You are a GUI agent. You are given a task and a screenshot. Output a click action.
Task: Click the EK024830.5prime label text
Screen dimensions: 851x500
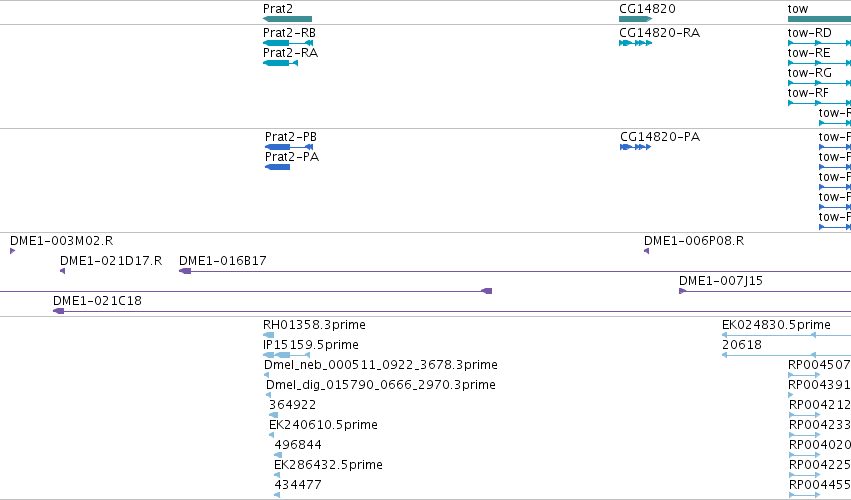pos(776,325)
